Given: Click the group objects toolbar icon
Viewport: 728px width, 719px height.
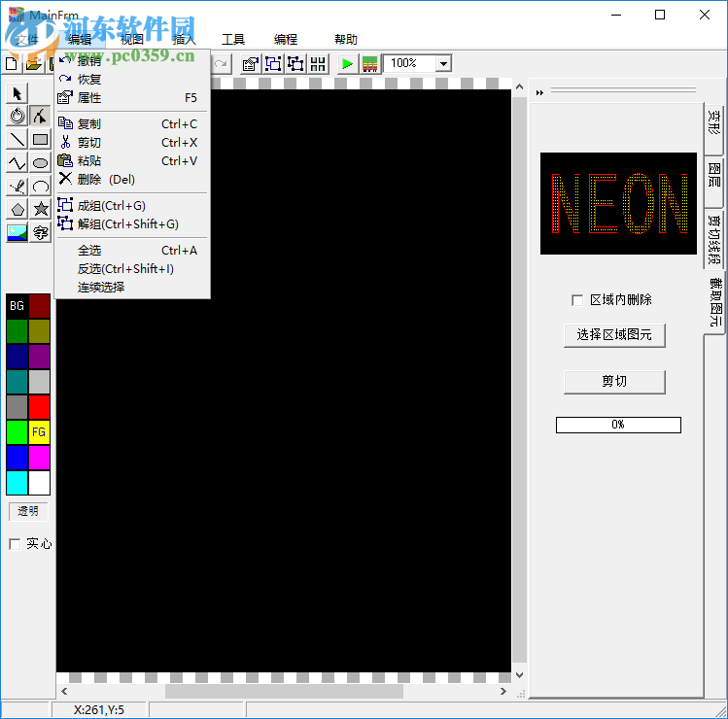Looking at the screenshot, I should point(273,63).
